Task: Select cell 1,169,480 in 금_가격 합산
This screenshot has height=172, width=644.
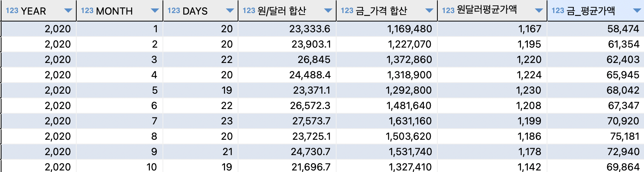Action: pyautogui.click(x=387, y=29)
